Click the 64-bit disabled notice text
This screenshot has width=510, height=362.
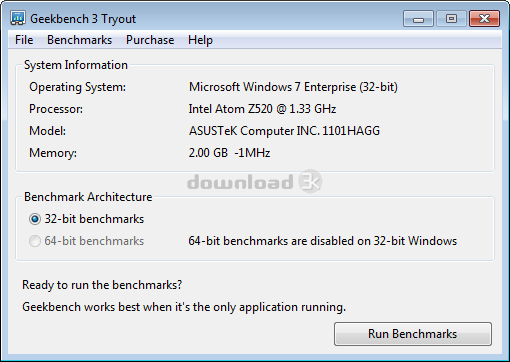coord(323,241)
